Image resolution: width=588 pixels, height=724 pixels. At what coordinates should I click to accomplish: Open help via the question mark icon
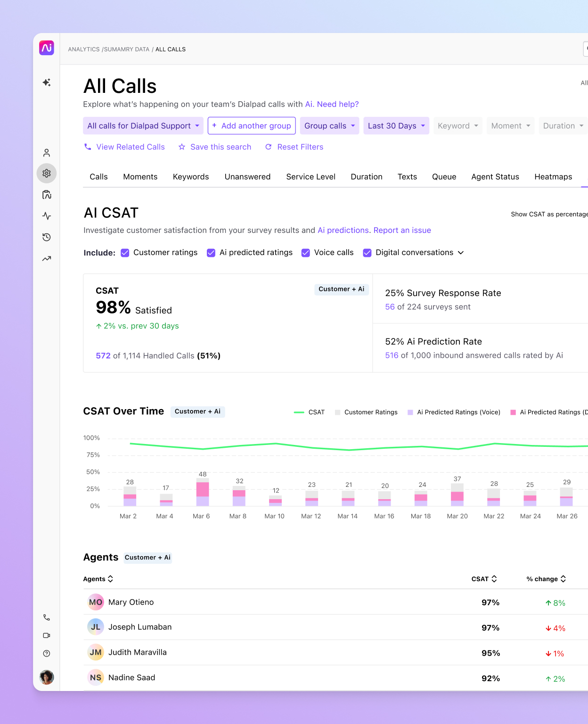[x=46, y=653]
